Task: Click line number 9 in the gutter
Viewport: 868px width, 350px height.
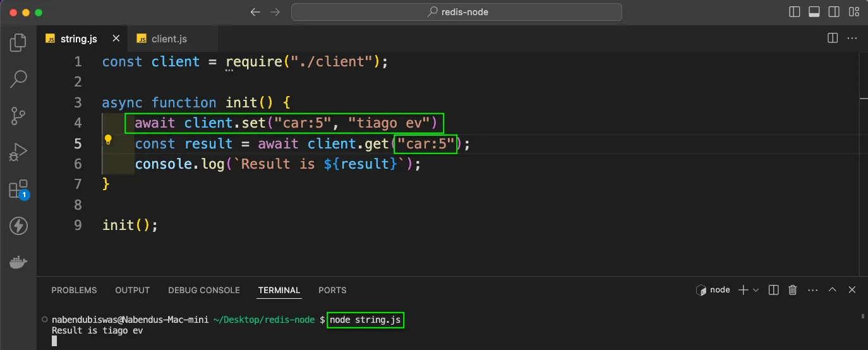Action: point(78,225)
